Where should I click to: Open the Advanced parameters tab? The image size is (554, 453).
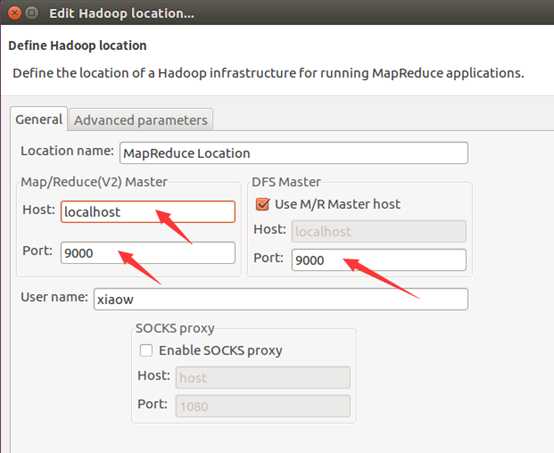[141, 120]
